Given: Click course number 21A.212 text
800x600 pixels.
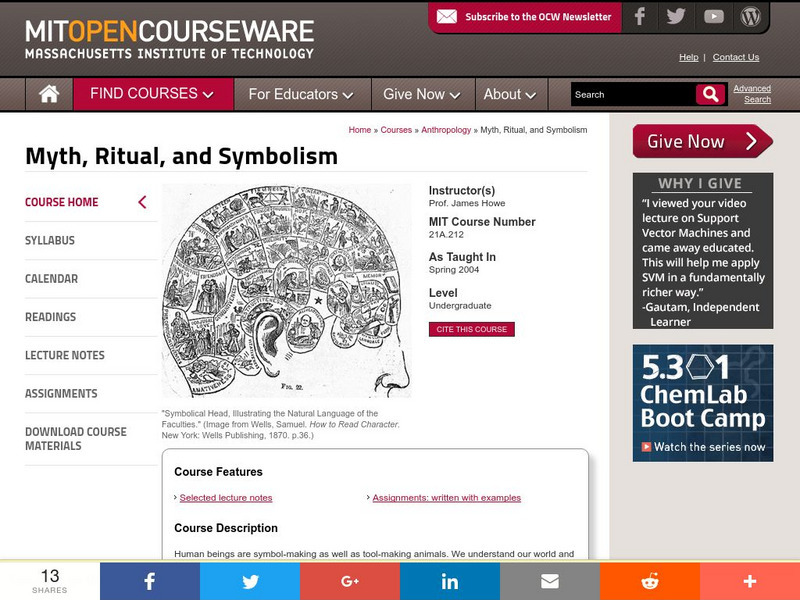Looking at the screenshot, I should click(x=446, y=235).
